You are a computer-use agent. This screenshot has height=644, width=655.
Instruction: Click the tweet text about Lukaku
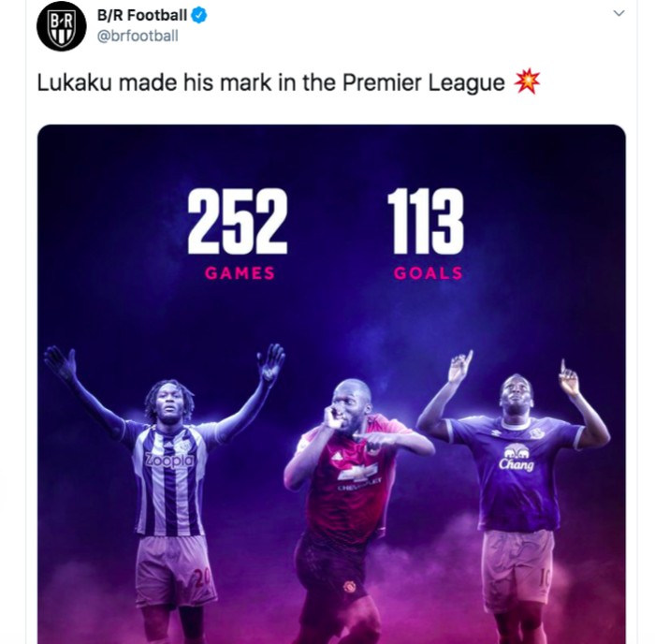click(271, 83)
